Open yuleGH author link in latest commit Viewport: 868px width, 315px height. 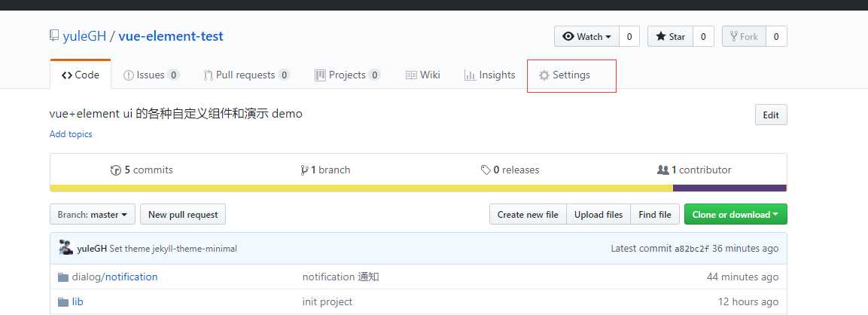pyautogui.click(x=92, y=249)
